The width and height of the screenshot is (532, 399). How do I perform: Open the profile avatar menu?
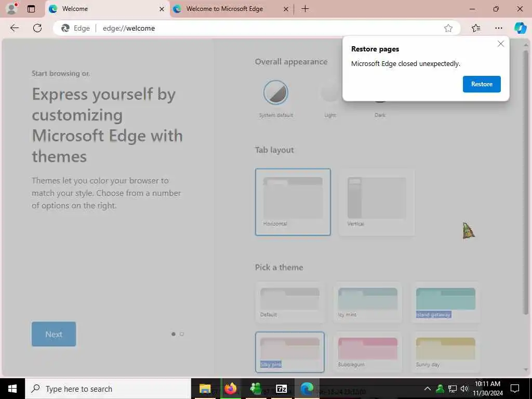tap(12, 8)
